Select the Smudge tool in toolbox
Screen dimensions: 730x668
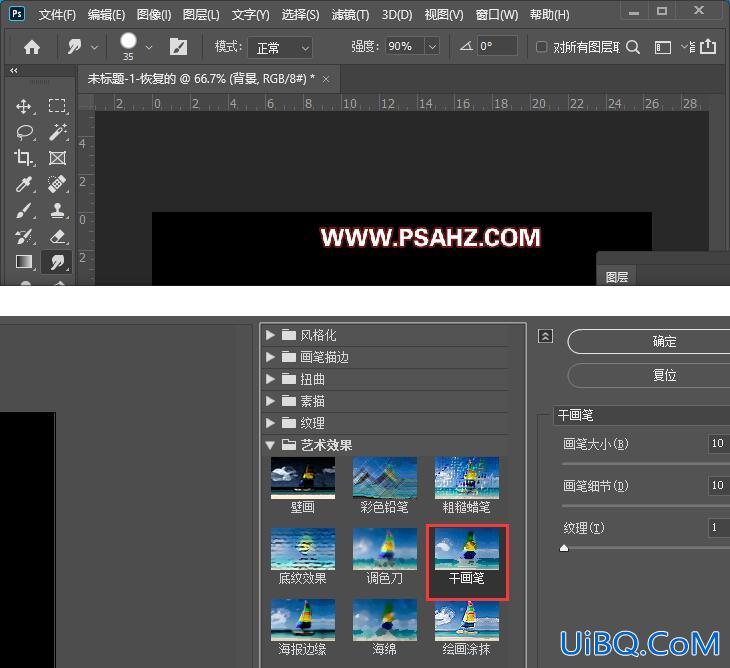pyautogui.click(x=57, y=262)
